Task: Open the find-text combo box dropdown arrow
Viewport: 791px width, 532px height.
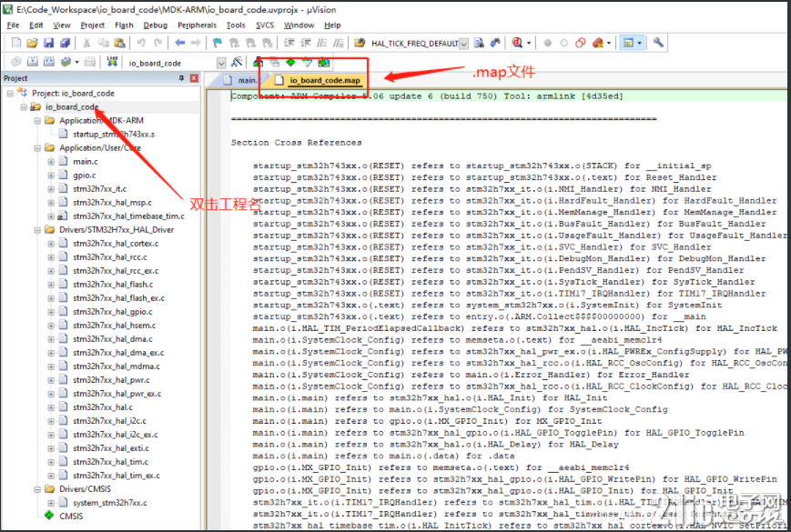Action: (x=463, y=44)
